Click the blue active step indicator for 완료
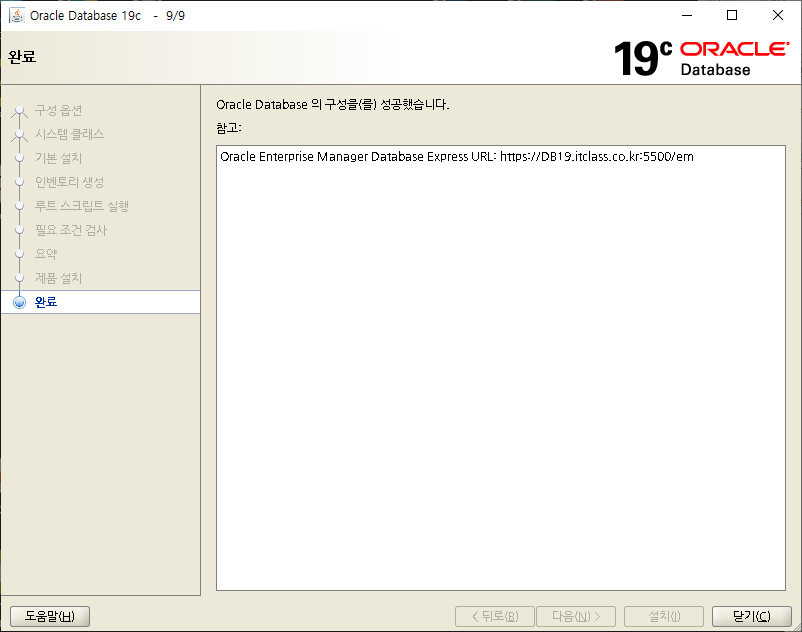Screen dimensions: 802x632 (19, 302)
